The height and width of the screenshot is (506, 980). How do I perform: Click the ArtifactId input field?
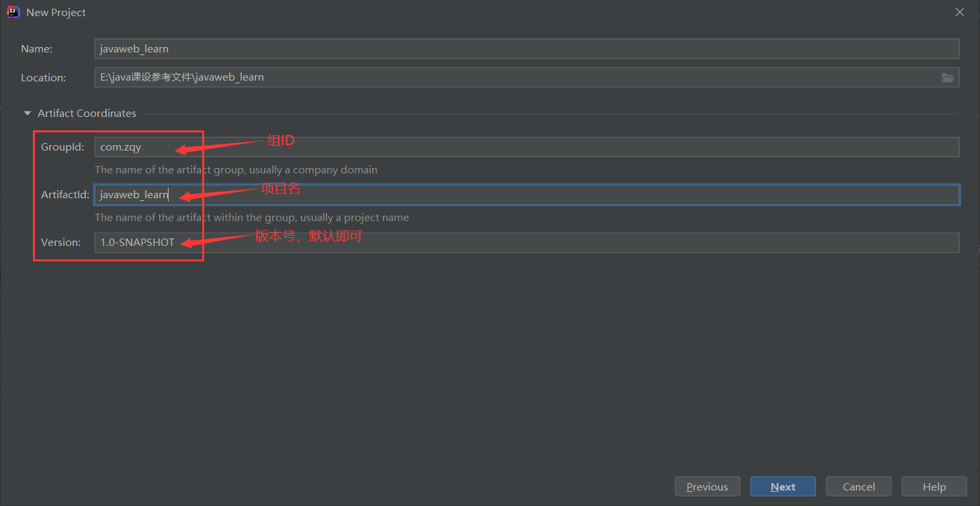[x=526, y=195]
